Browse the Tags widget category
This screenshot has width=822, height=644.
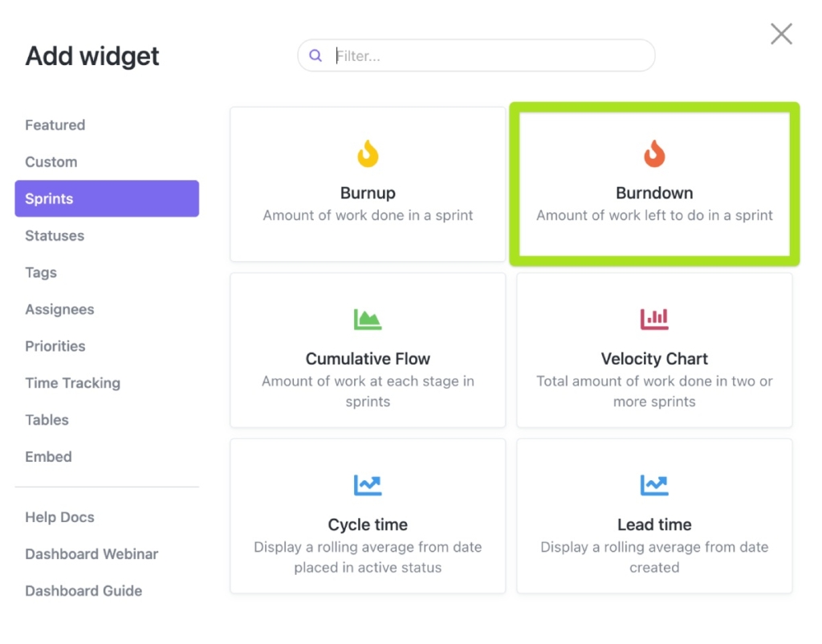[x=41, y=273]
